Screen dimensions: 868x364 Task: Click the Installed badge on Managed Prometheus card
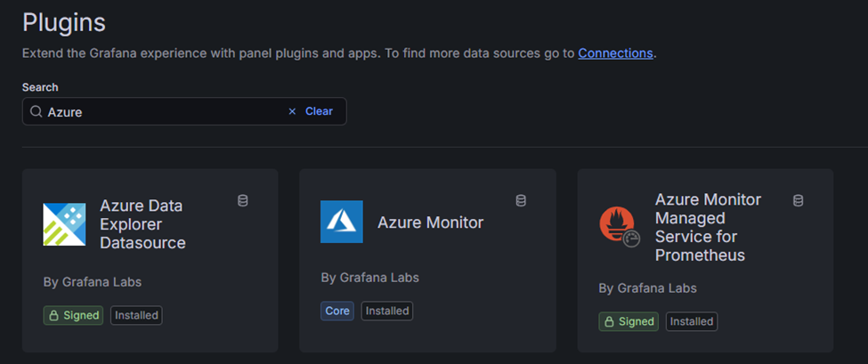click(692, 321)
